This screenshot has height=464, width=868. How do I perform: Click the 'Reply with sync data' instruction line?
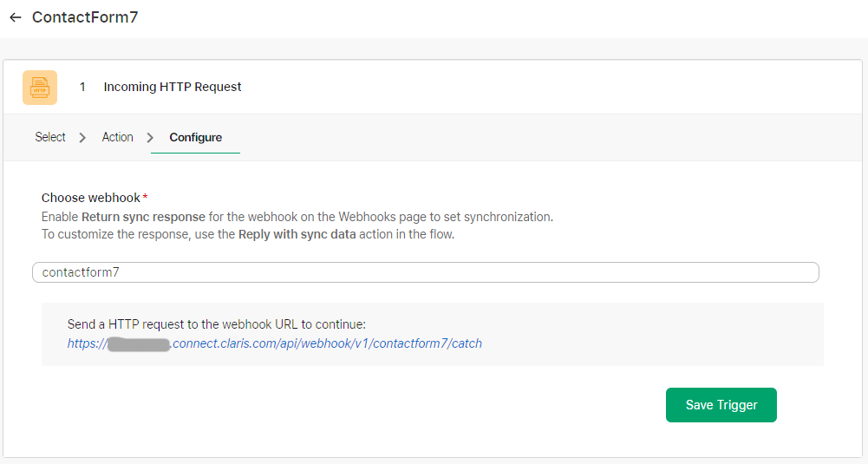click(248, 234)
